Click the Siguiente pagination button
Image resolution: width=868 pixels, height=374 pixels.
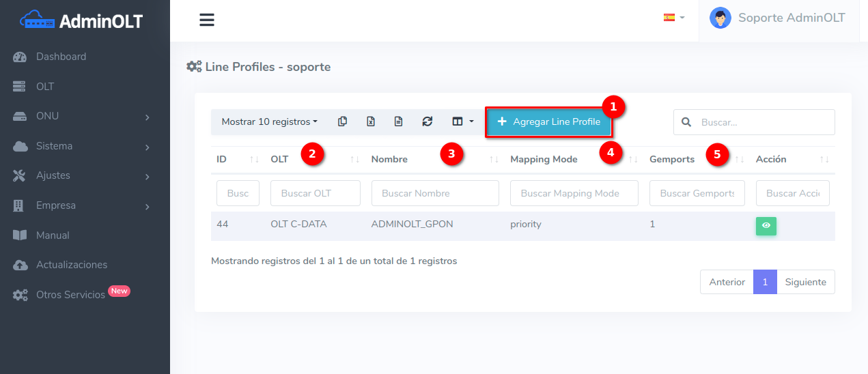(x=805, y=282)
